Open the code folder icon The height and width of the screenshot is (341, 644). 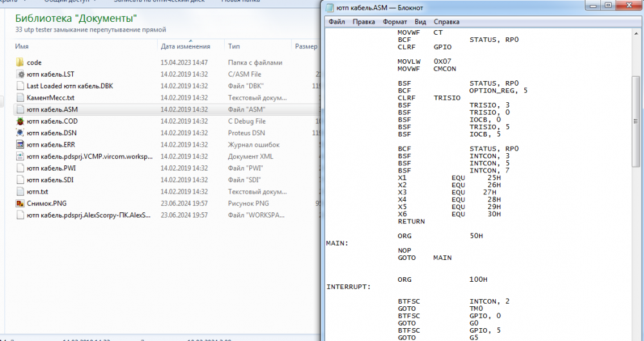click(19, 62)
